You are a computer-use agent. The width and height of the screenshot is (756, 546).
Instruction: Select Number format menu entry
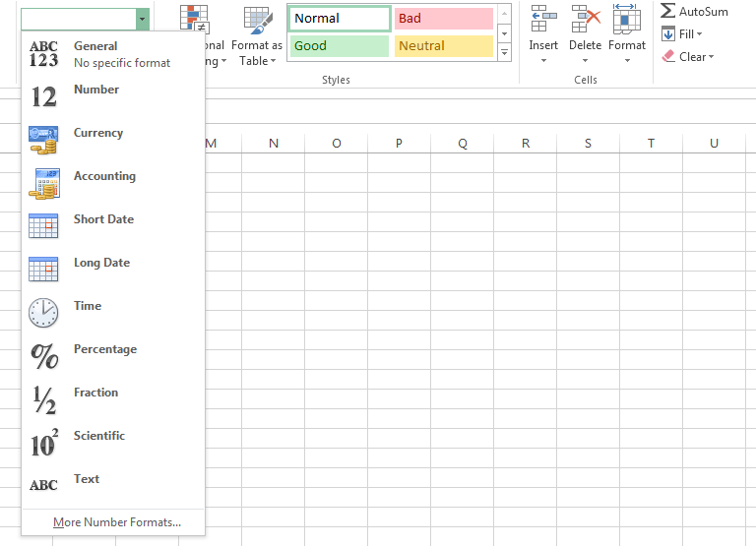pyautogui.click(x=113, y=96)
